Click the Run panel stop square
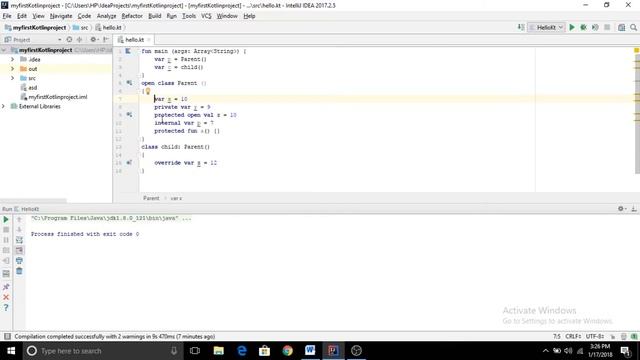Screen dimensions: 640x360 click(6, 230)
